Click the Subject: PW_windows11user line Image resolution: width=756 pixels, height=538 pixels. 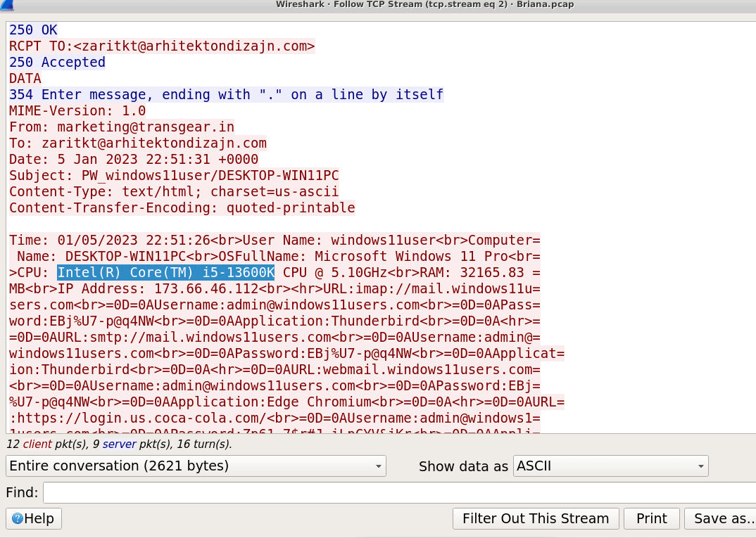coord(174,175)
